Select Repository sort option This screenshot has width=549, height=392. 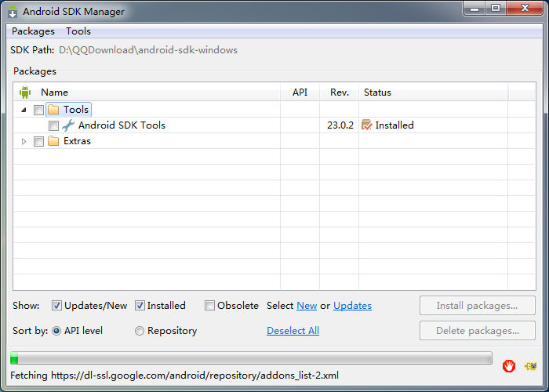click(140, 331)
